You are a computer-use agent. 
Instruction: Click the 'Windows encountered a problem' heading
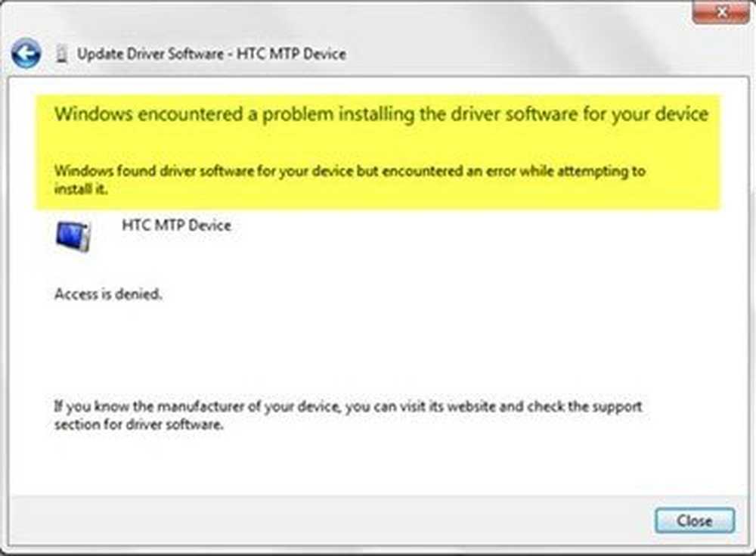(381, 115)
